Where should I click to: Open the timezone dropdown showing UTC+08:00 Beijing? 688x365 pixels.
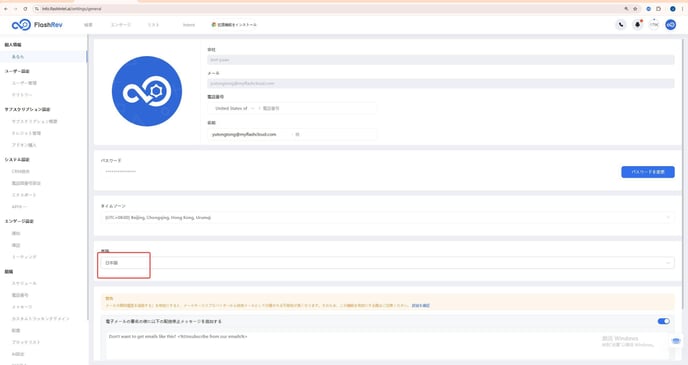[388, 218]
